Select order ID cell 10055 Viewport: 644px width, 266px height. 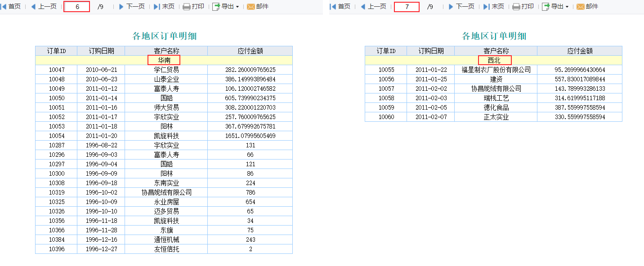(x=386, y=70)
